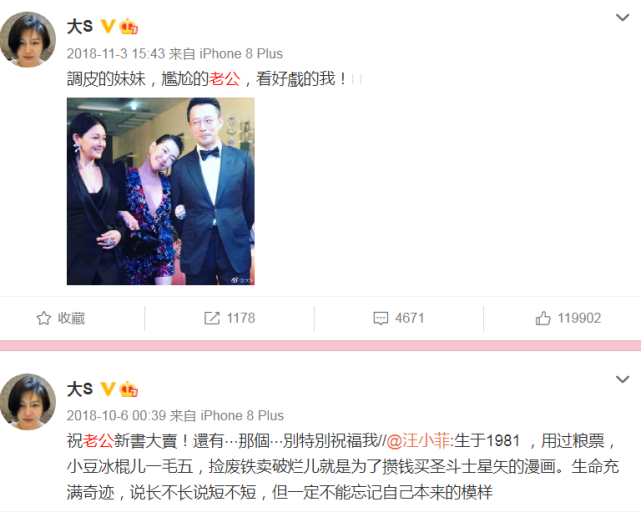Screen dimensions: 641x512
Task: Open the 2018-10-6 00:39 timestamp link
Action: click(117, 416)
